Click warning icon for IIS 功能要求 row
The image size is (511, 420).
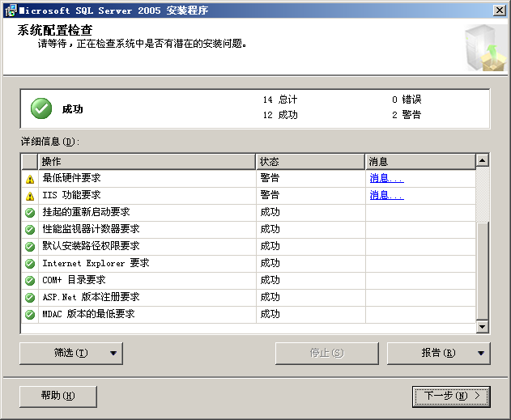click(x=30, y=196)
